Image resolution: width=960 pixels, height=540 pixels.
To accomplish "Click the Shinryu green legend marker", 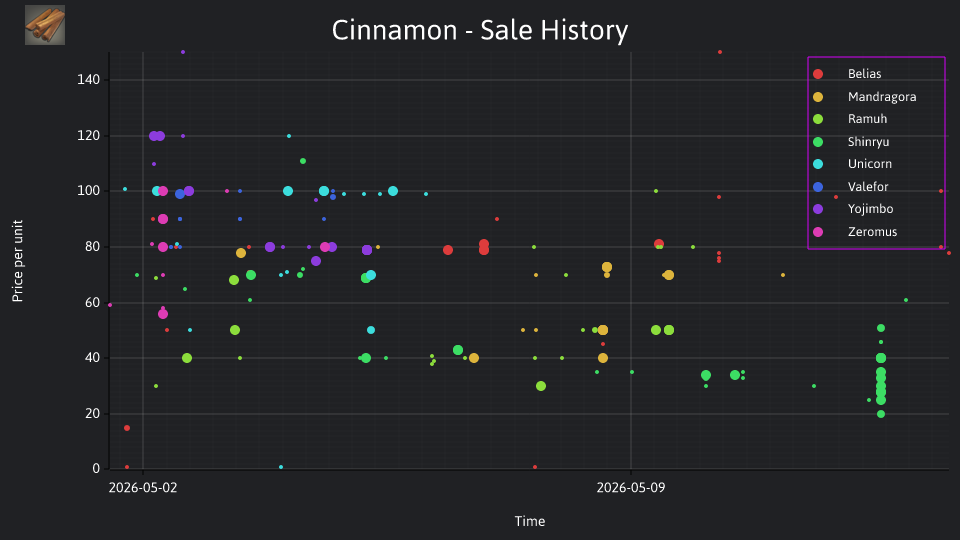I will click(x=818, y=142).
